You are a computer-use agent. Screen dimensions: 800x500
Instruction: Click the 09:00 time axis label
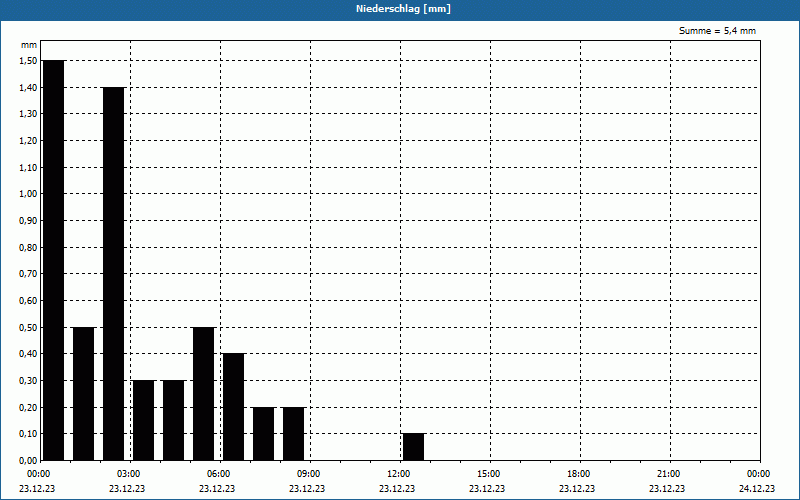pos(308,474)
